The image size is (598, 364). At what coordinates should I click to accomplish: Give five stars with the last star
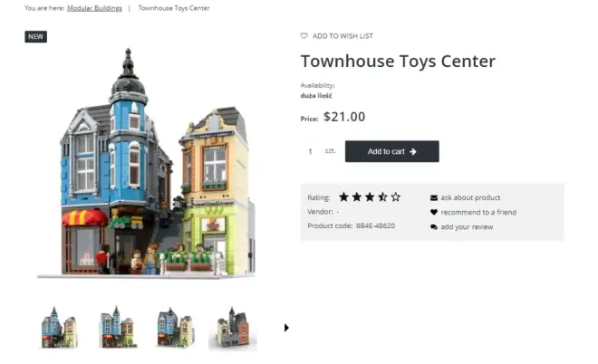[x=395, y=197]
